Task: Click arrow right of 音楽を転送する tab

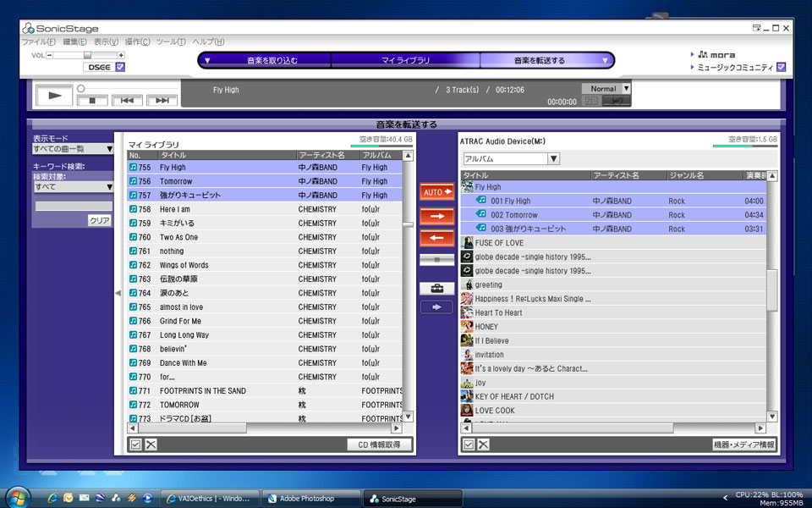Action: click(605, 61)
